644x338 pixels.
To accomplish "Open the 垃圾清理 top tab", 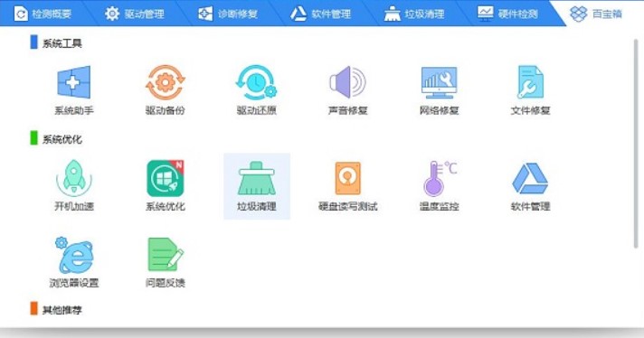I will (414, 14).
